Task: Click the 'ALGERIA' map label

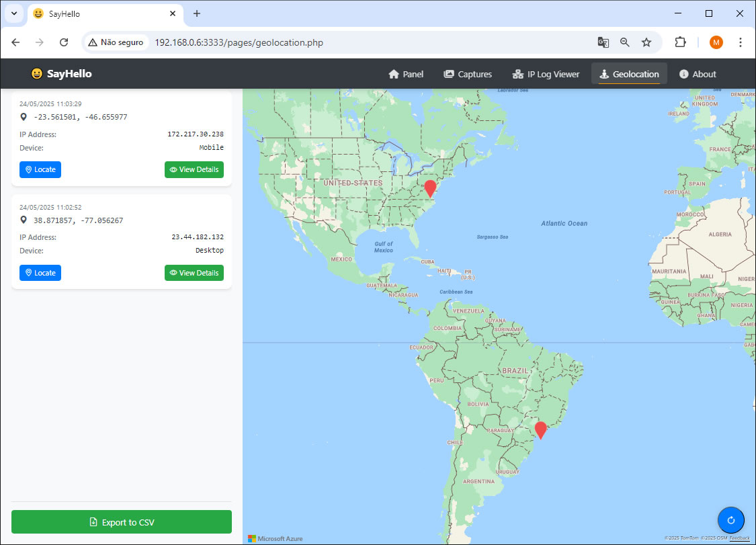Action: click(720, 235)
